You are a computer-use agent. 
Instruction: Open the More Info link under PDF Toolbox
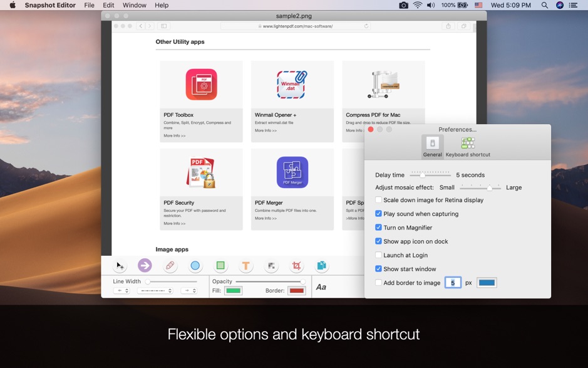tap(175, 135)
